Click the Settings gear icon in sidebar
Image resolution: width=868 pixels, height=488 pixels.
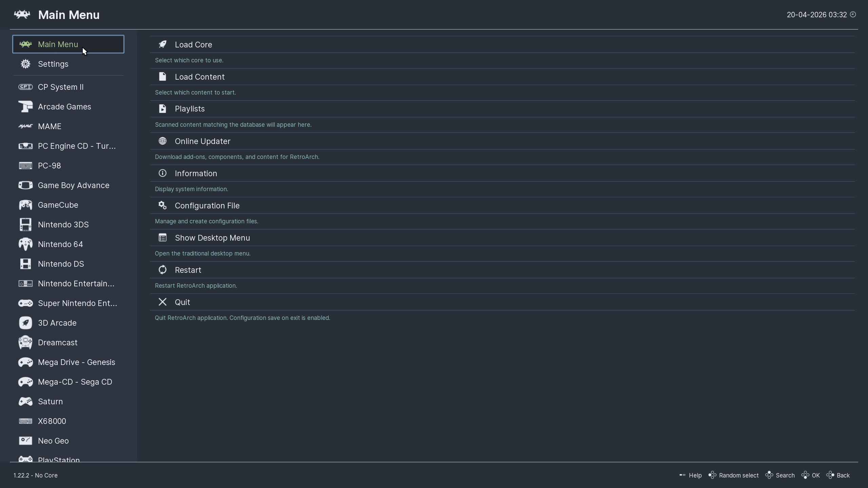pos(25,64)
